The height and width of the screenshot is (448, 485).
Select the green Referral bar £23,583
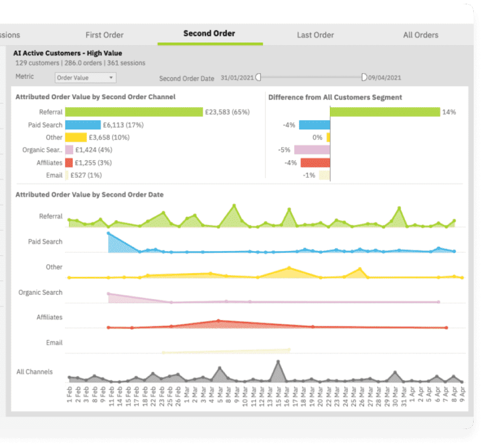coord(134,112)
